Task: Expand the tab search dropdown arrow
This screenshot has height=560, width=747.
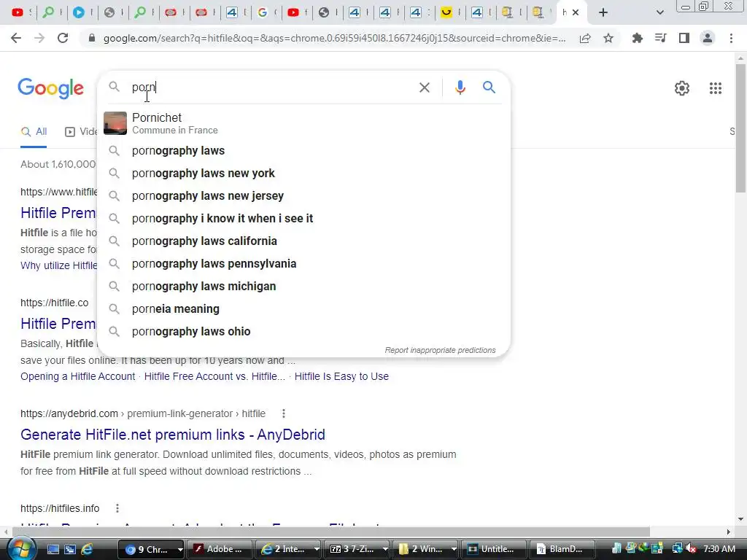Action: pos(659,12)
